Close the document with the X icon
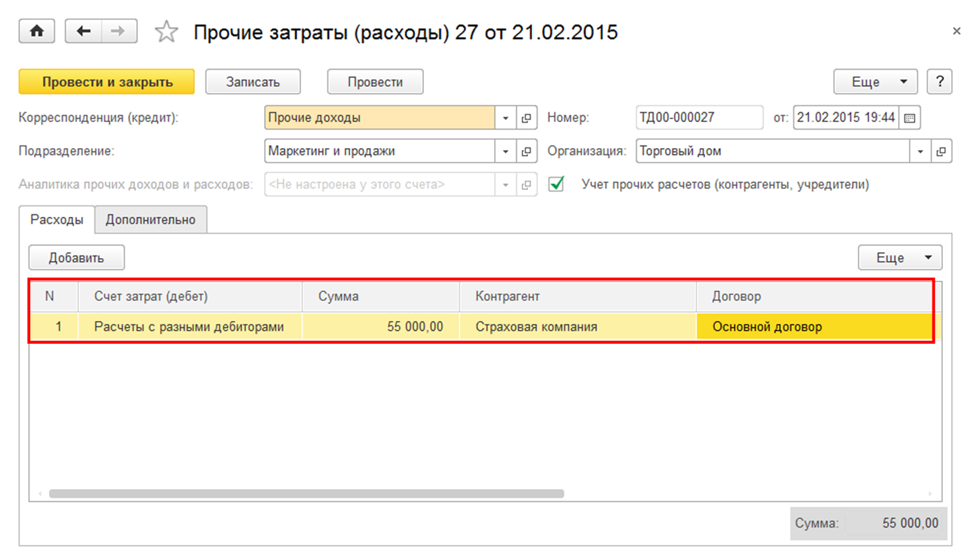Image resolution: width=978 pixels, height=560 pixels. tap(956, 31)
